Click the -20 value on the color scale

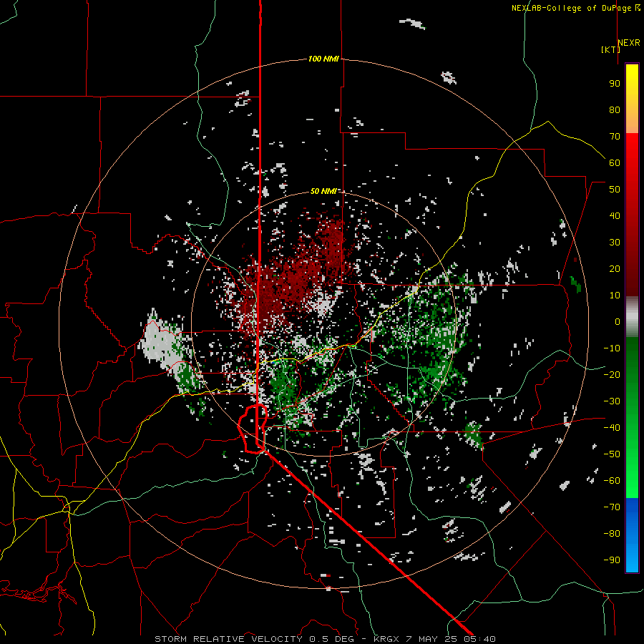pos(612,375)
